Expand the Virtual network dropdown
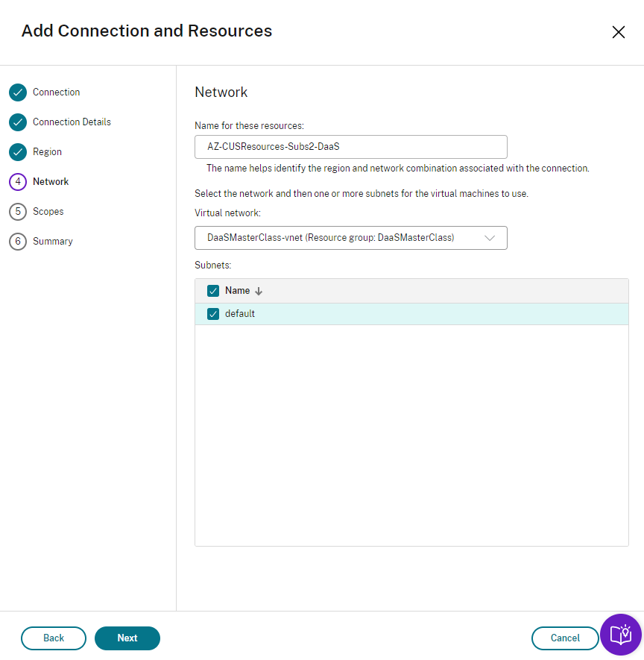Viewport: 644px width, 660px height. (350, 238)
